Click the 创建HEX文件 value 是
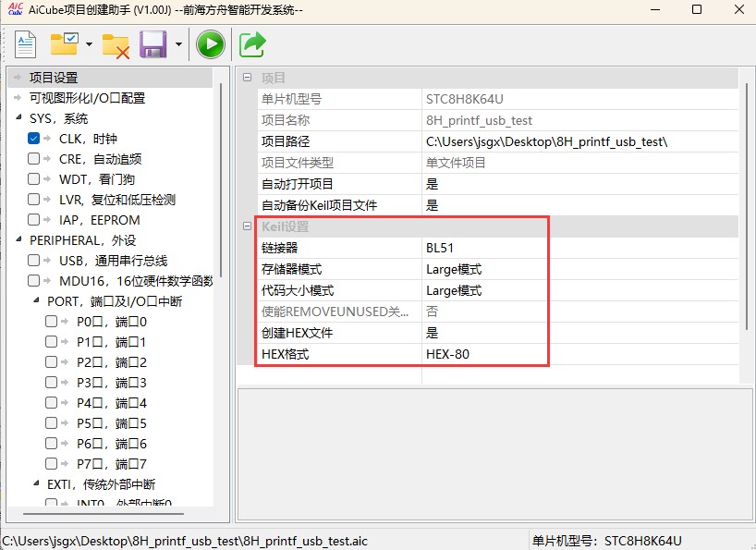756x550 pixels. (x=580, y=333)
